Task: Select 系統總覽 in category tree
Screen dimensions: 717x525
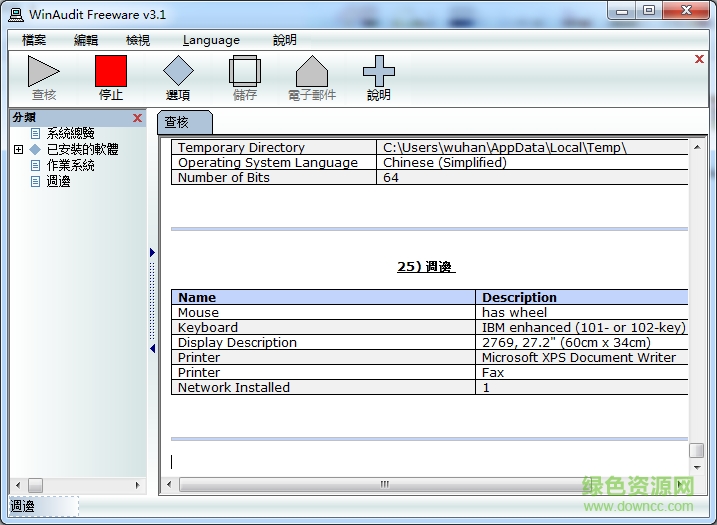Action: (x=70, y=133)
